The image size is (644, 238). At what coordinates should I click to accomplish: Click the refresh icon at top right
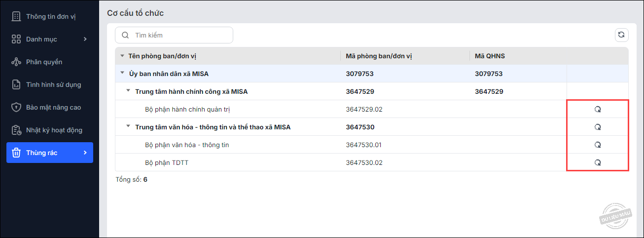pos(621,35)
